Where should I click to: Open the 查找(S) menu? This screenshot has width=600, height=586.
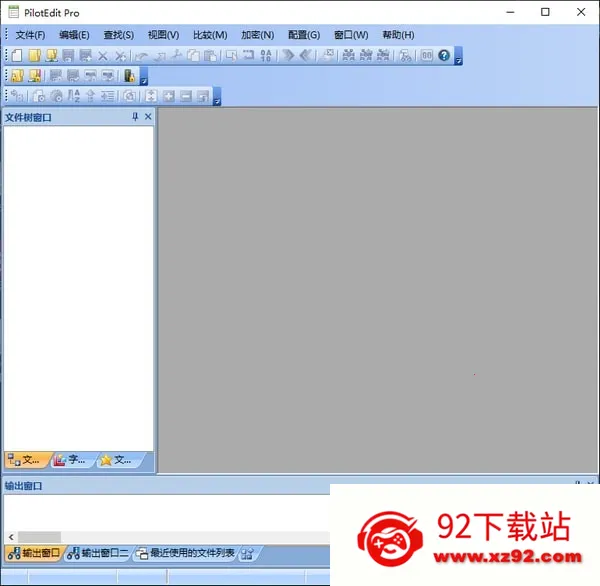point(119,35)
